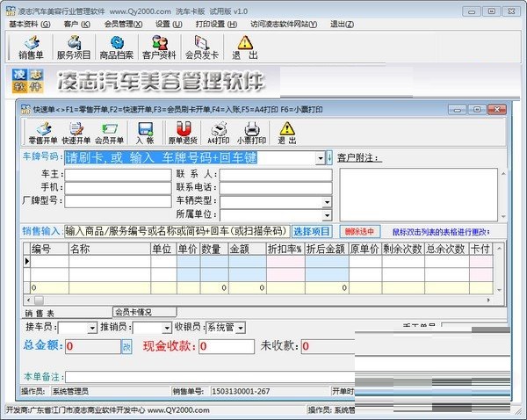Image resolution: width=527 pixels, height=420 pixels.
Task: Click the 编号 column header
Action: coord(49,249)
